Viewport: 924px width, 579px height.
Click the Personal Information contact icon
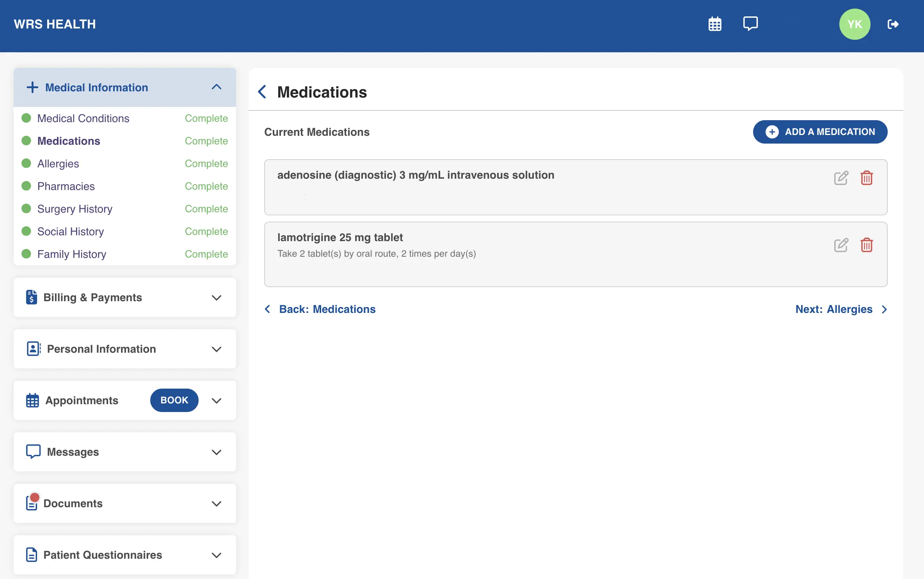click(34, 349)
